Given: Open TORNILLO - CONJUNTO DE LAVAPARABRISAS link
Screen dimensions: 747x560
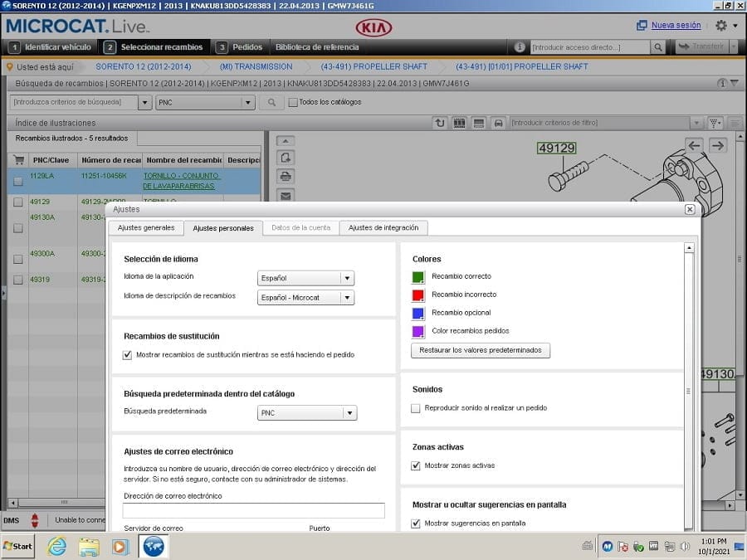Looking at the screenshot, I should point(180,181).
